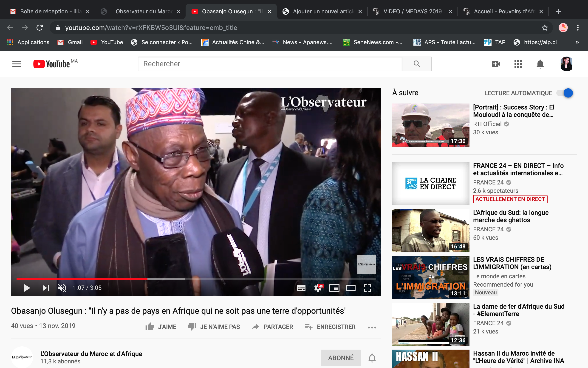Show hidden bookmarks chevron
The width and height of the screenshot is (588, 368).
pyautogui.click(x=577, y=42)
